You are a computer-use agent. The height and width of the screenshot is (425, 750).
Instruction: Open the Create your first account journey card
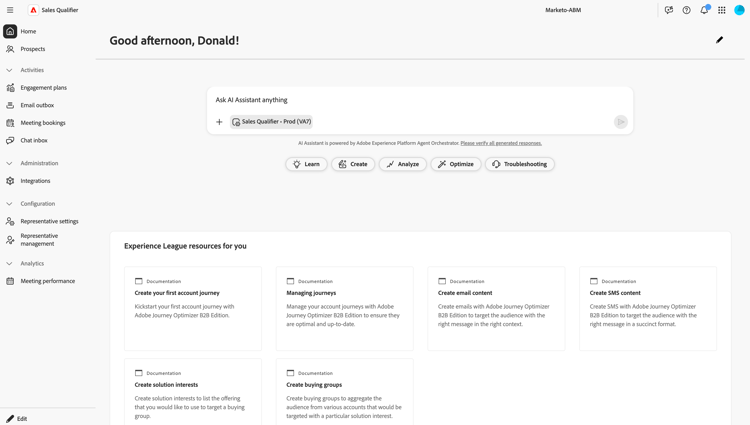tap(193, 308)
